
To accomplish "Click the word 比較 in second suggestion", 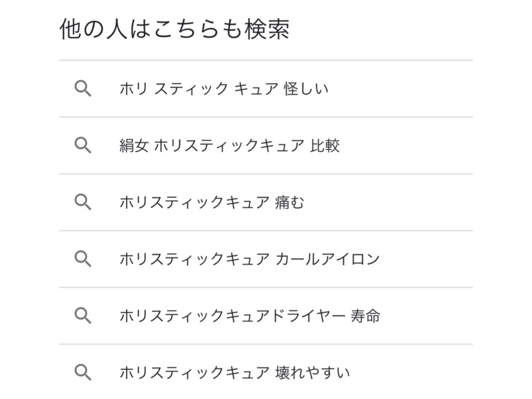I will pyautogui.click(x=325, y=145).
